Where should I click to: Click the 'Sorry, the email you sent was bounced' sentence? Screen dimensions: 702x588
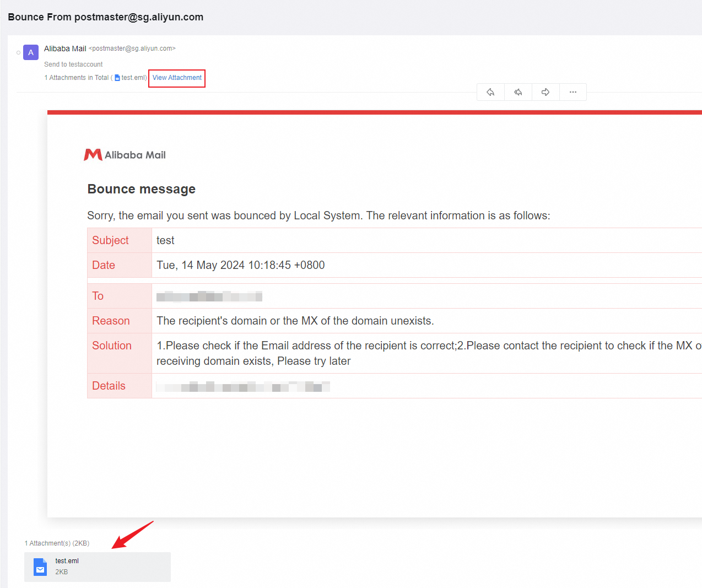pos(318,215)
